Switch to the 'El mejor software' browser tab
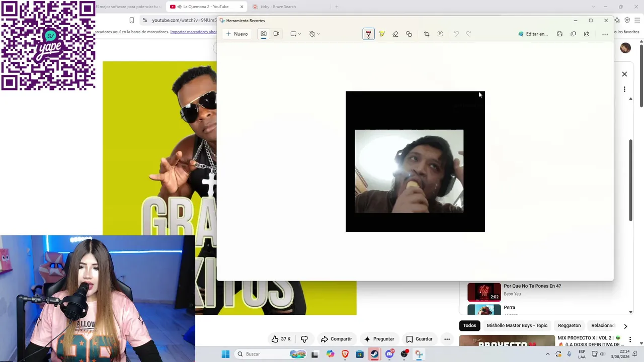Image resolution: width=644 pixels, height=362 pixels. coord(130,7)
